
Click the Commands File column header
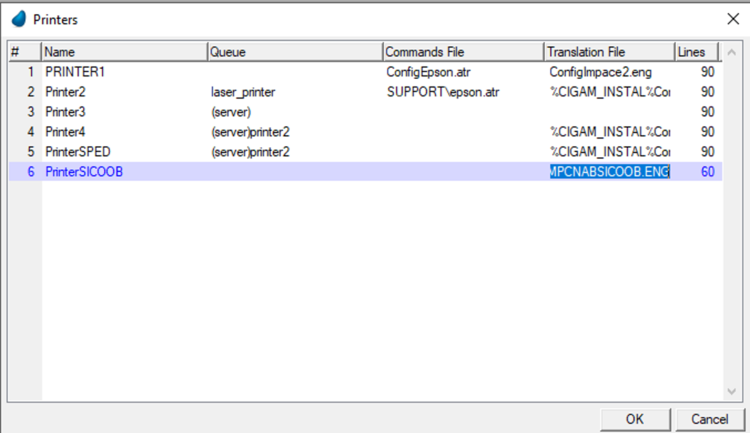pos(462,51)
